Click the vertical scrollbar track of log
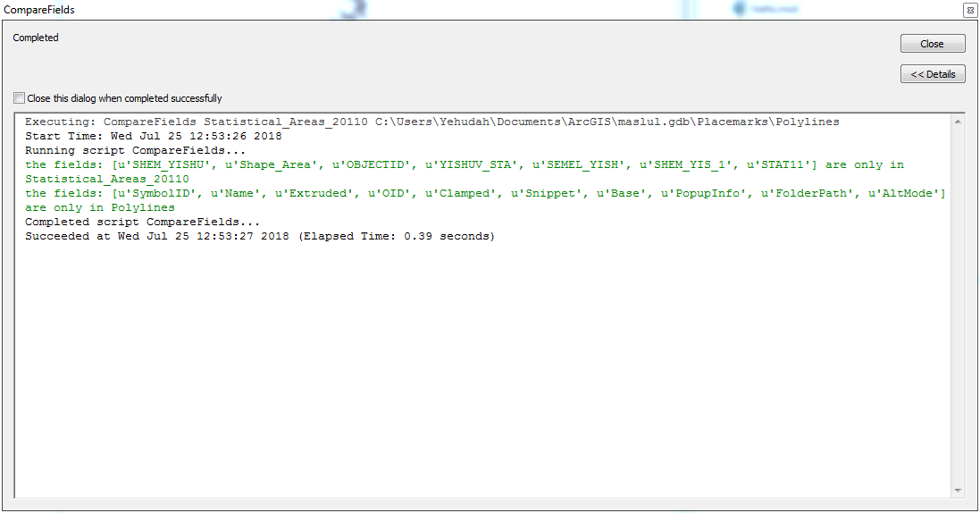 click(x=959, y=304)
